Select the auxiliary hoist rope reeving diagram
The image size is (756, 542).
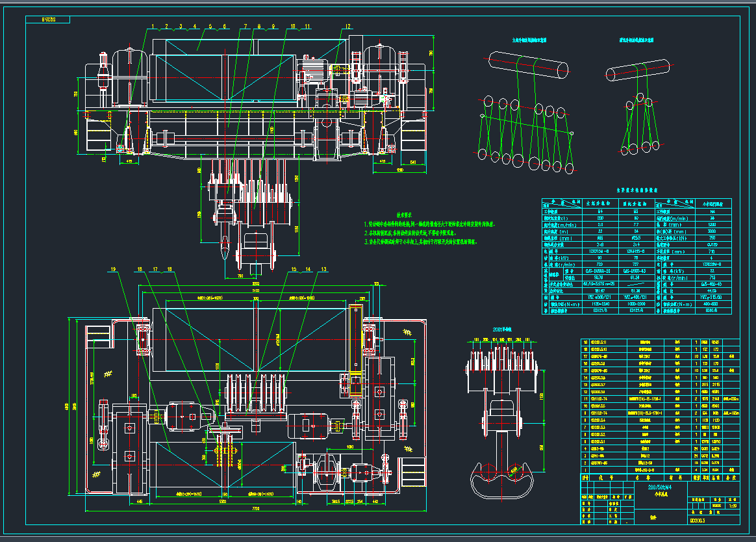[638, 106]
